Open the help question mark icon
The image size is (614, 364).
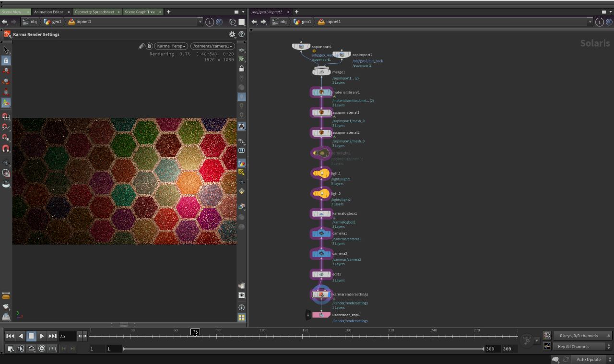click(x=241, y=34)
